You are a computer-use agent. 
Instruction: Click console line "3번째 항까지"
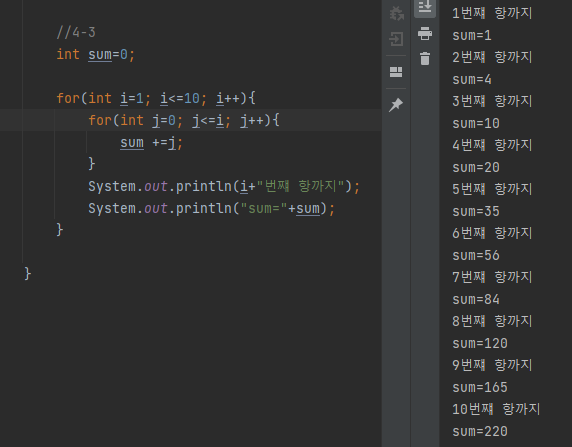pyautogui.click(x=492, y=101)
